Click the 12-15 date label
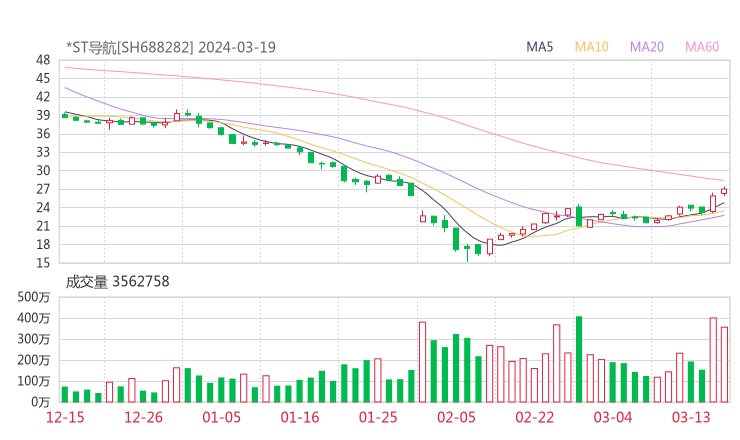The image size is (740, 440). tap(65, 417)
